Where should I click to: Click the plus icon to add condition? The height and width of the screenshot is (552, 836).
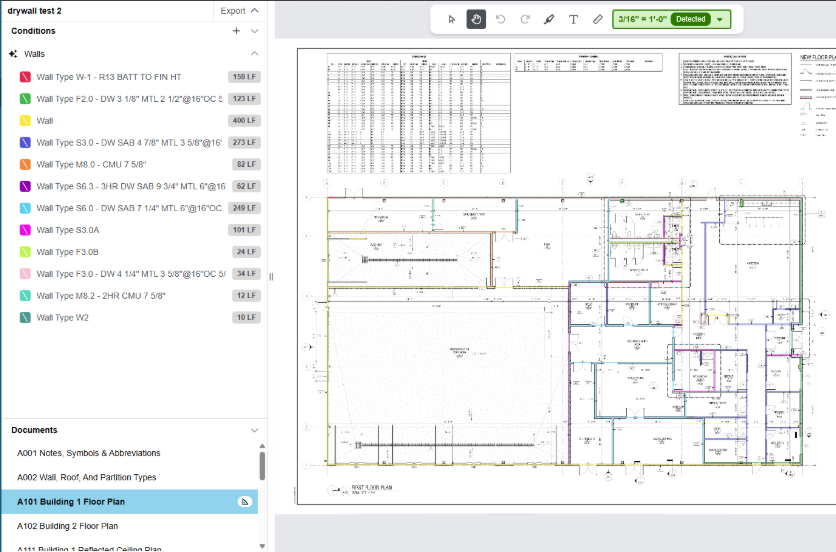tap(236, 31)
